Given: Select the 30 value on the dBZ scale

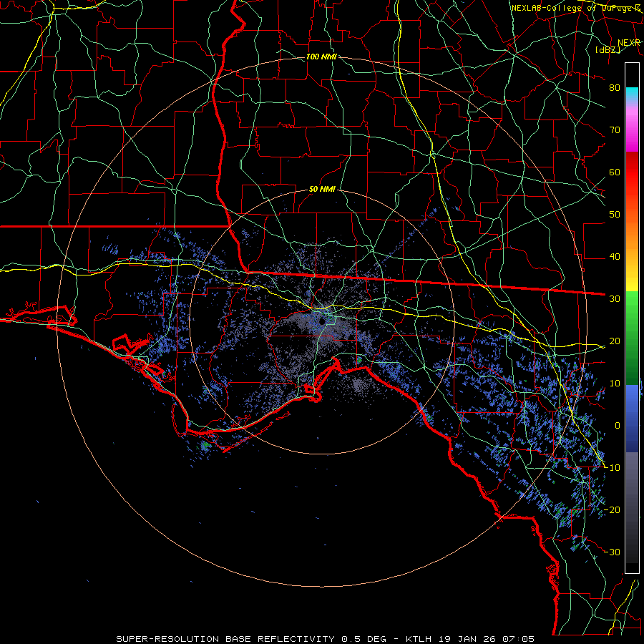Looking at the screenshot, I should point(615,298).
